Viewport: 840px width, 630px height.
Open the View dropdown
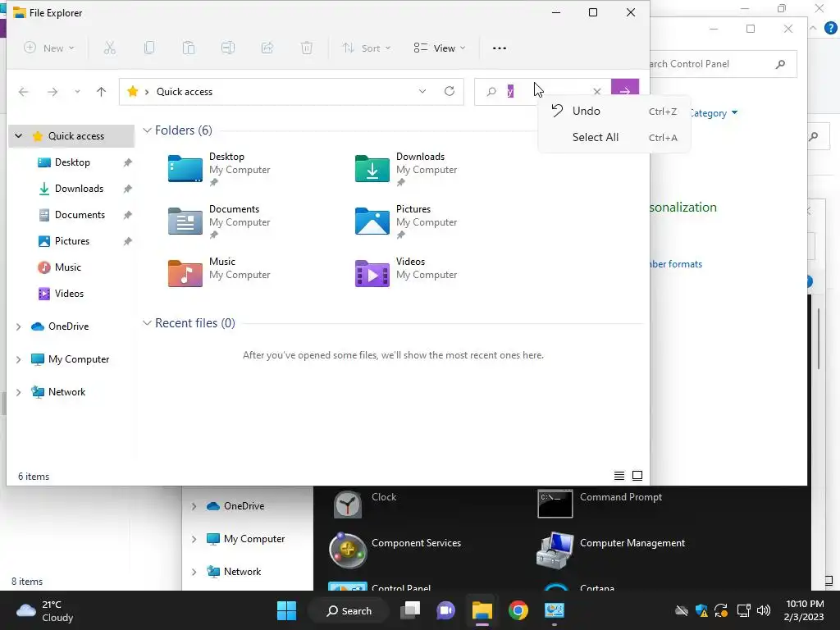click(440, 48)
